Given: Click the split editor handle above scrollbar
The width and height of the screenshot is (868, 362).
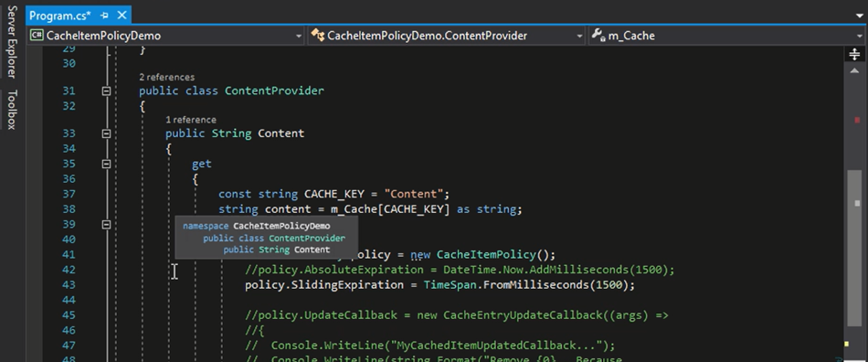Looking at the screenshot, I should [x=854, y=54].
